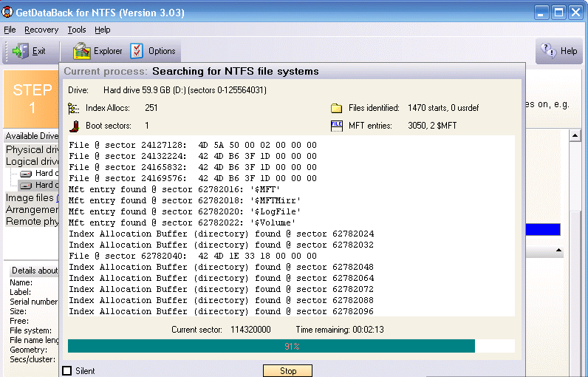Open the Tools menu
Screen dimensions: 588x377
[x=76, y=30]
